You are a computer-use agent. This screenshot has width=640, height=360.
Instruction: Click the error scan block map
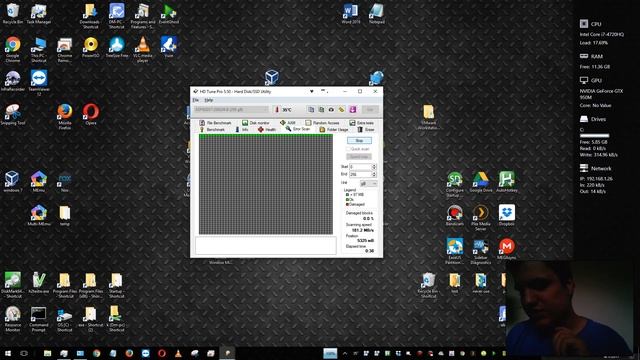[x=266, y=184]
